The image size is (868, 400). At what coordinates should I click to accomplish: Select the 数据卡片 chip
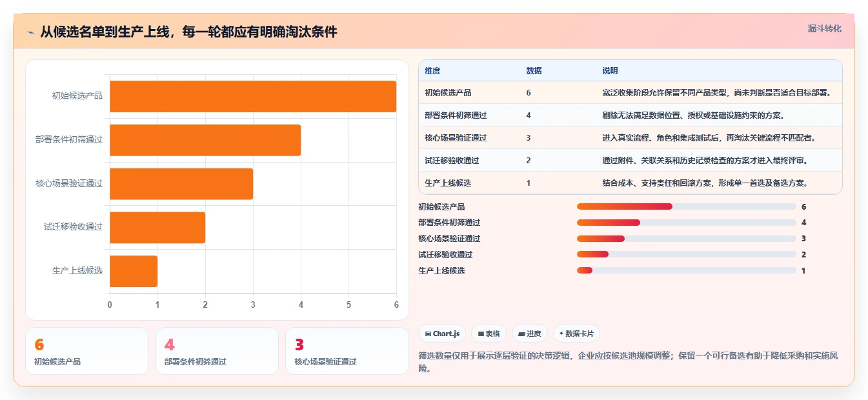point(576,334)
